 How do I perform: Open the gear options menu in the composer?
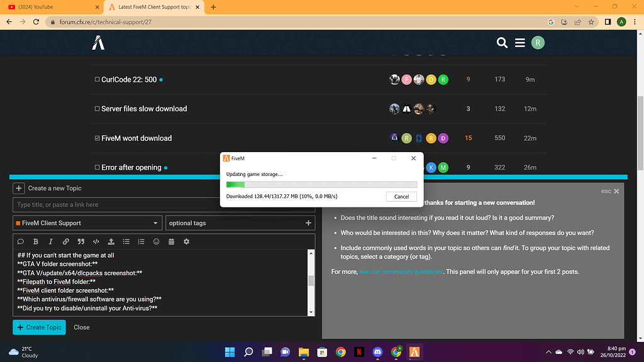186,241
